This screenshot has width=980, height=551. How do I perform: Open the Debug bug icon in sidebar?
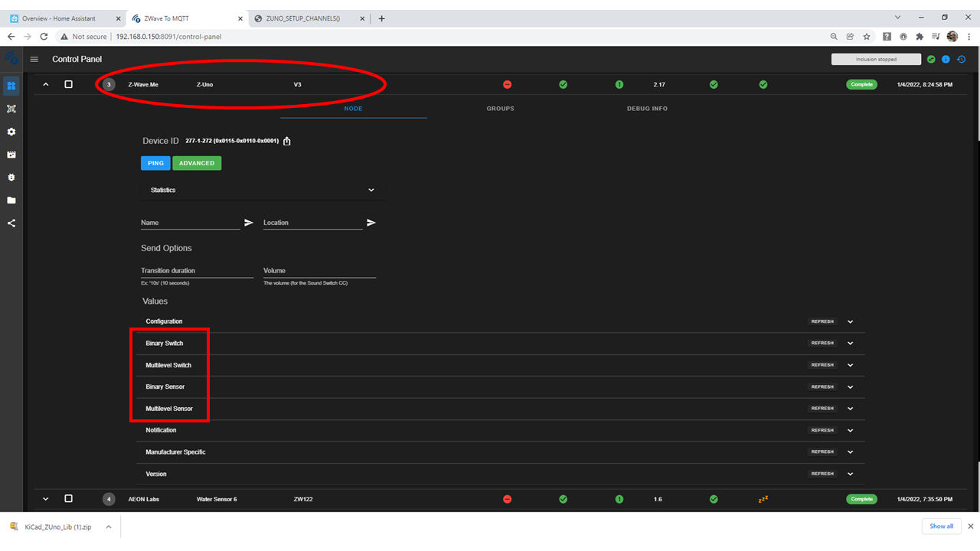(x=11, y=177)
